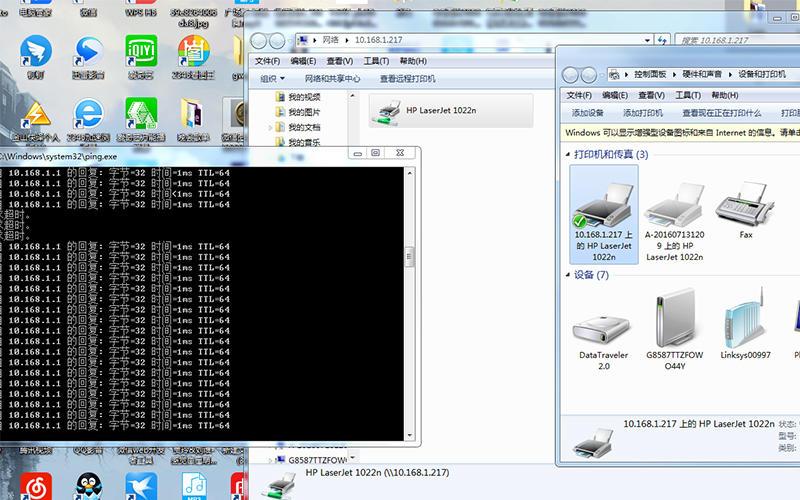Open the blue bird desktop shortcut
This screenshot has width=800, height=500.
(141, 486)
